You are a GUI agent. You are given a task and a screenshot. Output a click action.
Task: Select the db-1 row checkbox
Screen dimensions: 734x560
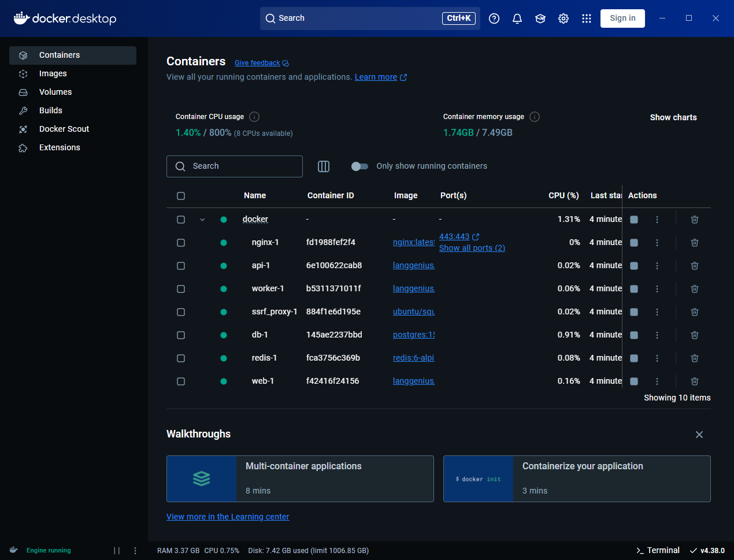click(x=181, y=335)
